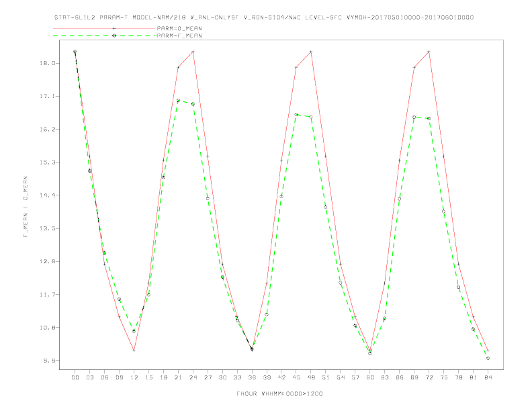Click x-axis tick label 15
532x411 pixels.
(148, 377)
